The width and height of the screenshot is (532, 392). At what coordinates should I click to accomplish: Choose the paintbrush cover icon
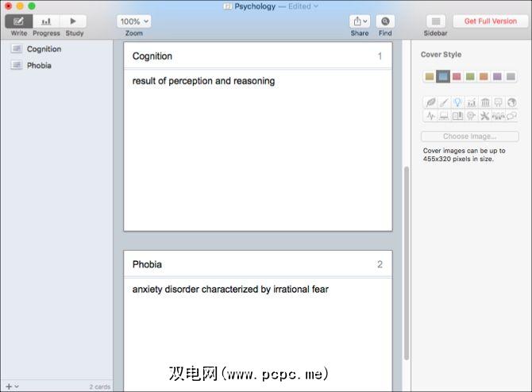444,102
